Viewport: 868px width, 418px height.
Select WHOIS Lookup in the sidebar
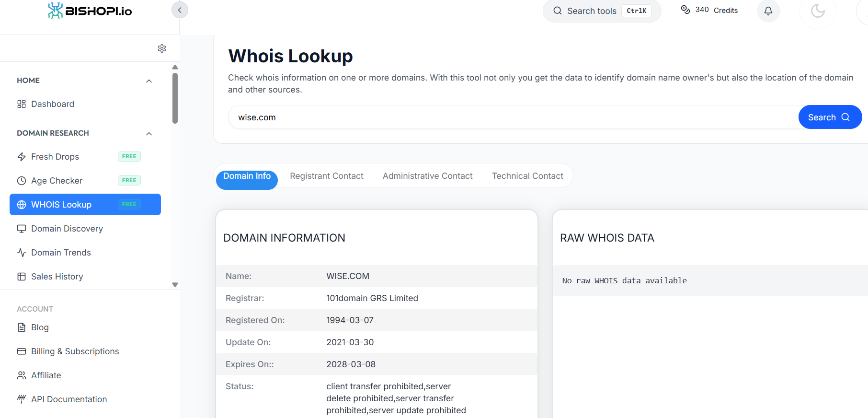pyautogui.click(x=85, y=205)
